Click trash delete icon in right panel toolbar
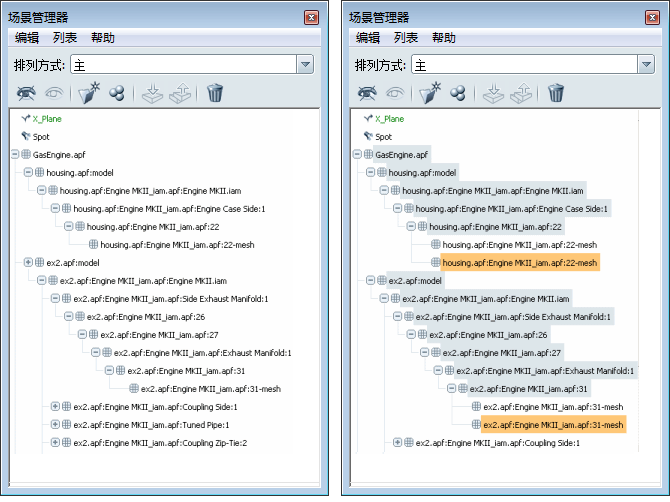The image size is (670, 502). pyautogui.click(x=556, y=93)
